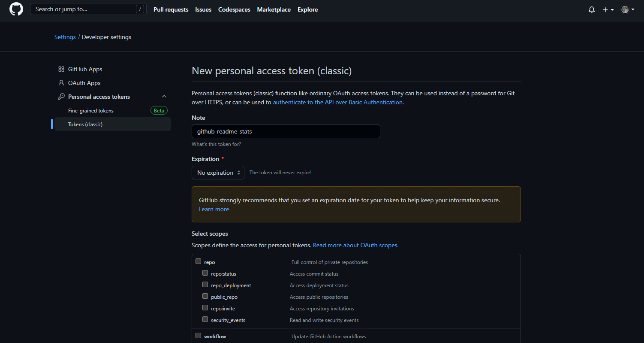The width and height of the screenshot is (644, 343).
Task: Enable the security_events scope checkbox
Action: pyautogui.click(x=205, y=319)
